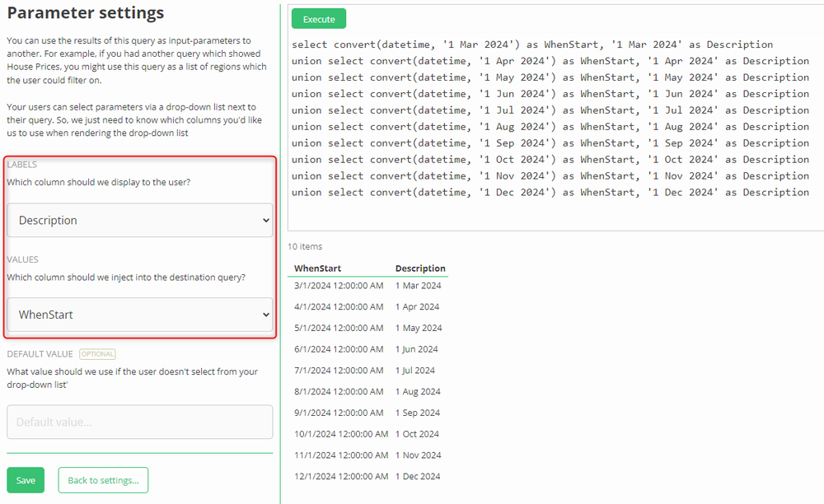This screenshot has height=504, width=824.
Task: Click inside the Default value input field
Action: (x=139, y=422)
